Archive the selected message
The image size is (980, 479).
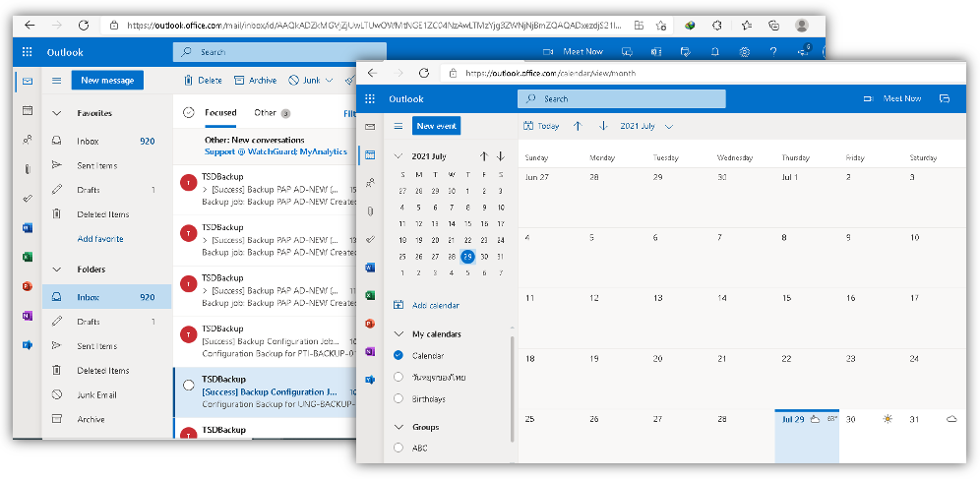pos(255,81)
